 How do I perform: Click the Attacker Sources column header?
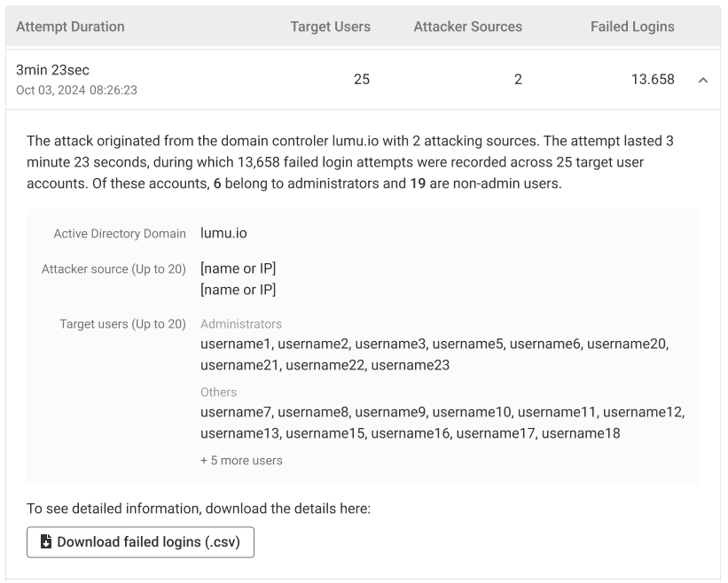(x=467, y=27)
